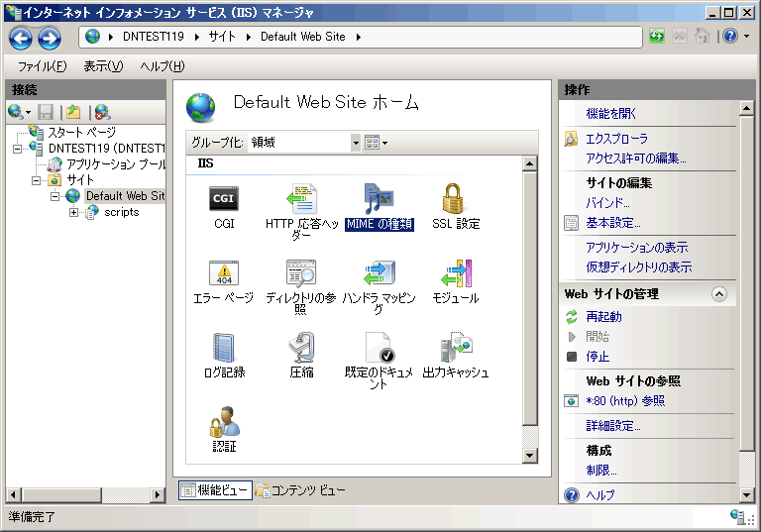Click the home icon in toolbar

[703, 36]
